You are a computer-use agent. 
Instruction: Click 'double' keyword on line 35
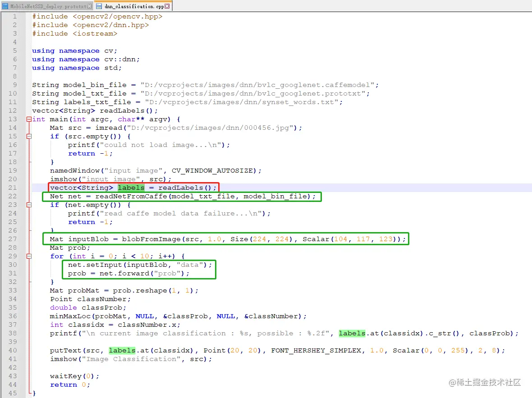[x=64, y=307]
